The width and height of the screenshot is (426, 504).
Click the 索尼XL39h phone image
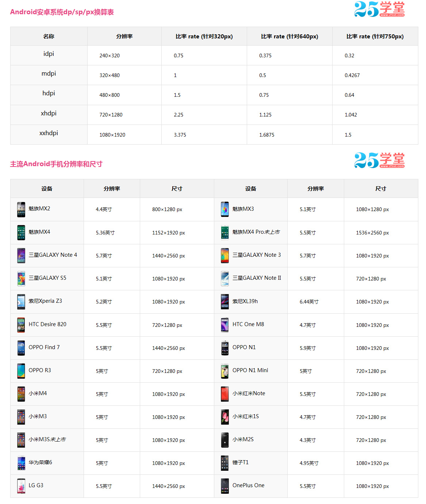pos(225,302)
